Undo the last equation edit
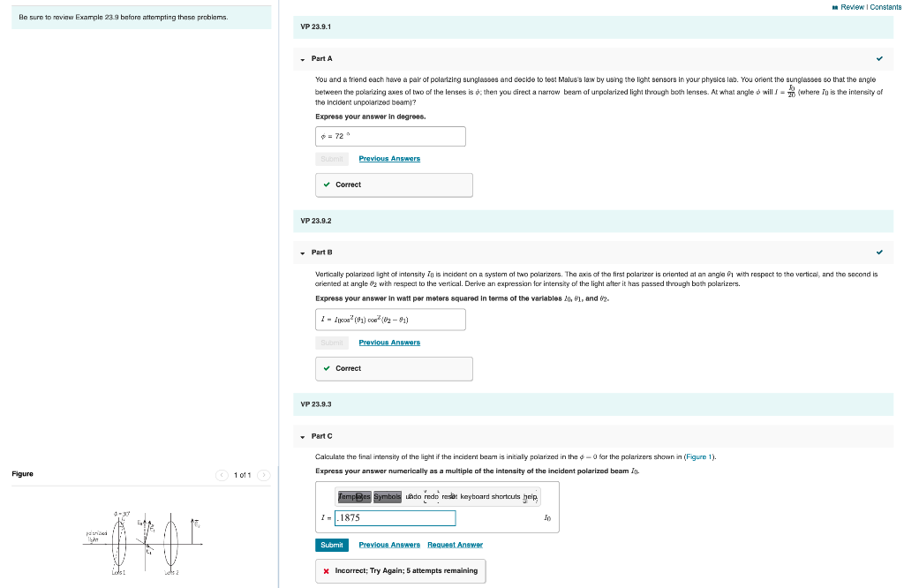 [x=413, y=496]
